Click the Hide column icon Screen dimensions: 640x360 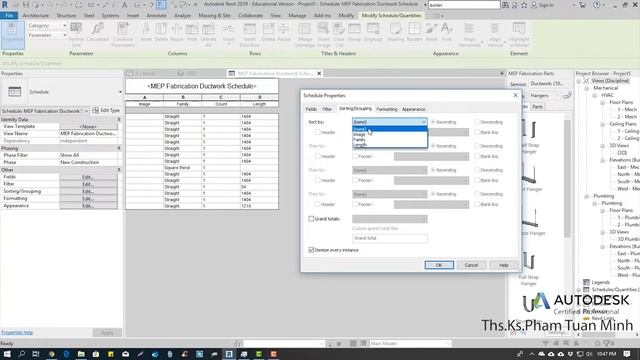(x=192, y=32)
